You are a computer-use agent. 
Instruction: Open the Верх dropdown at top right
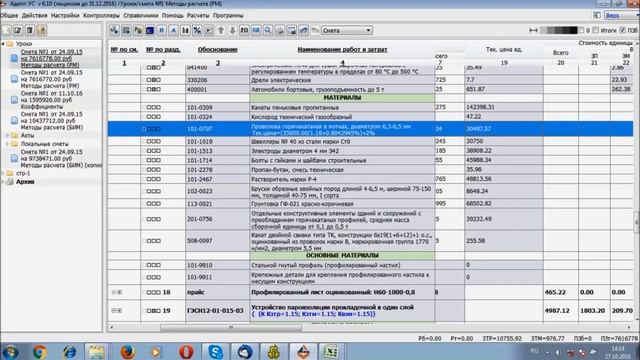[x=621, y=15]
